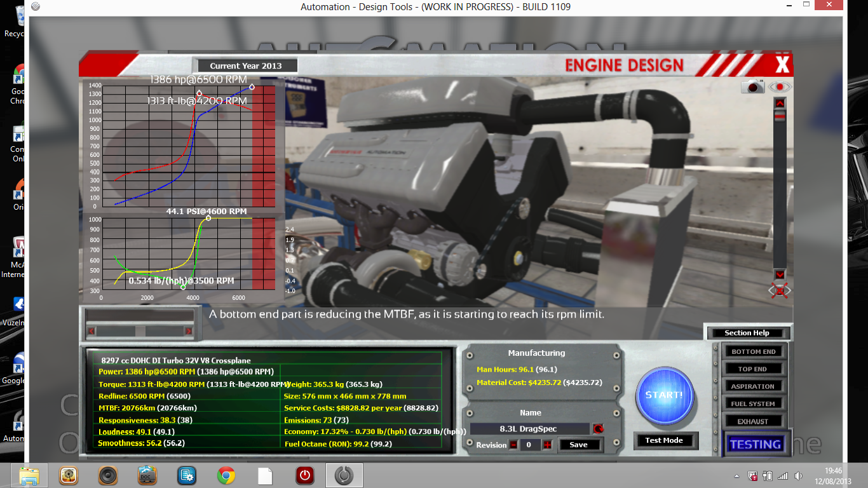Open volume control in system tray

pos(799,475)
